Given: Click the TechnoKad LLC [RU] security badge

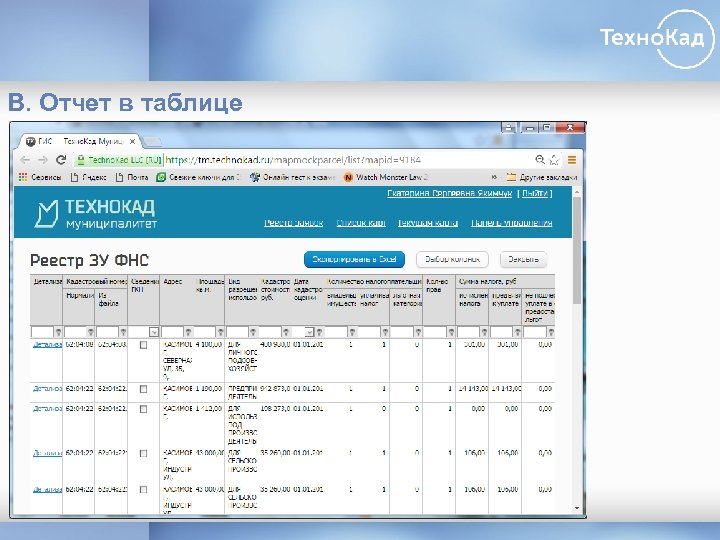Looking at the screenshot, I should (x=119, y=160).
